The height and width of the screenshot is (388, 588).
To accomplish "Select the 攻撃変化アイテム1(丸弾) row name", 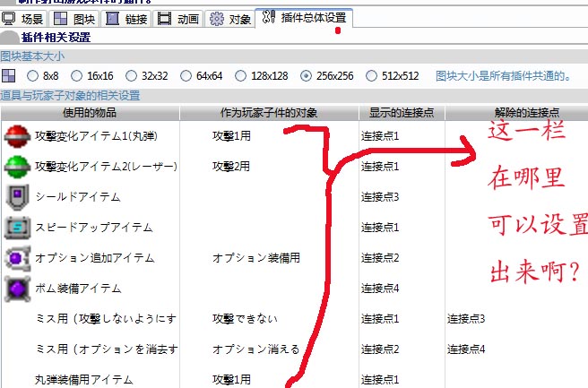I will pyautogui.click(x=97, y=136).
